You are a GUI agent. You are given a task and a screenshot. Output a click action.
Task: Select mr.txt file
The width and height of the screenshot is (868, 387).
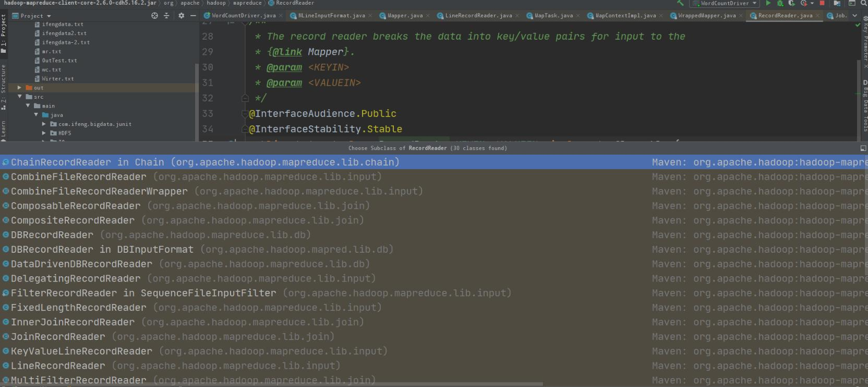52,52
